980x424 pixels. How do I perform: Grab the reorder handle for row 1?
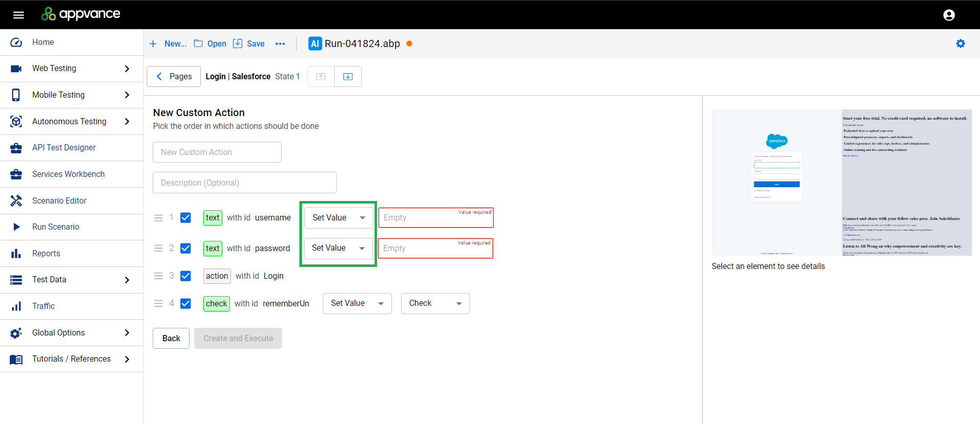pyautogui.click(x=158, y=218)
